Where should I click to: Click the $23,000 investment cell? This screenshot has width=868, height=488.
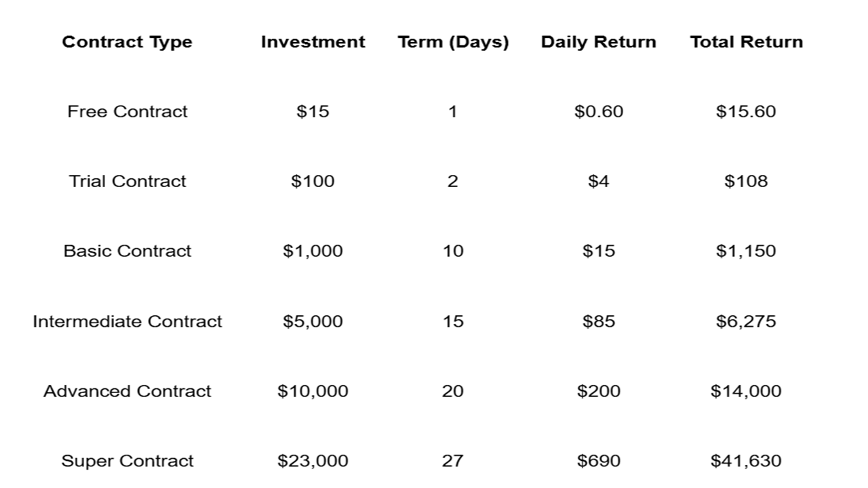(x=313, y=461)
